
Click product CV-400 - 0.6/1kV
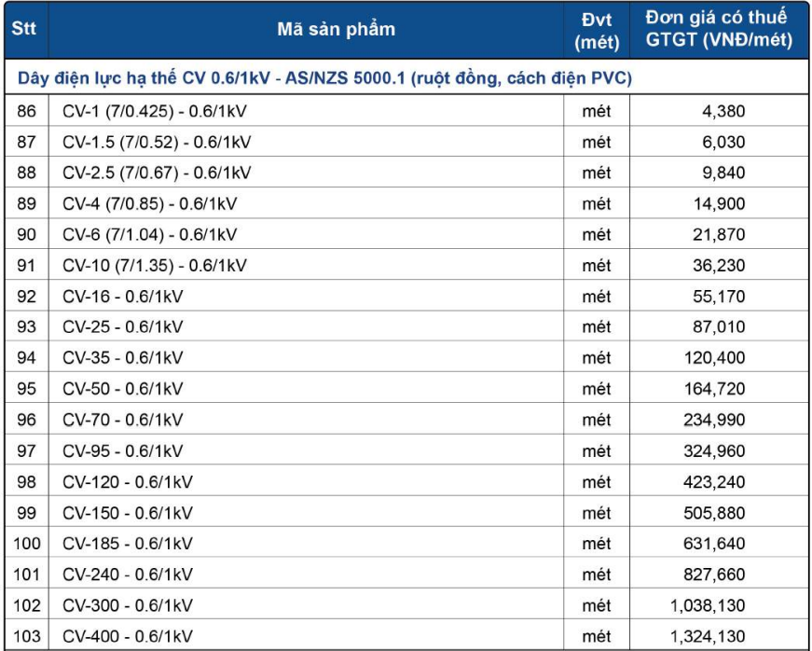click(128, 636)
